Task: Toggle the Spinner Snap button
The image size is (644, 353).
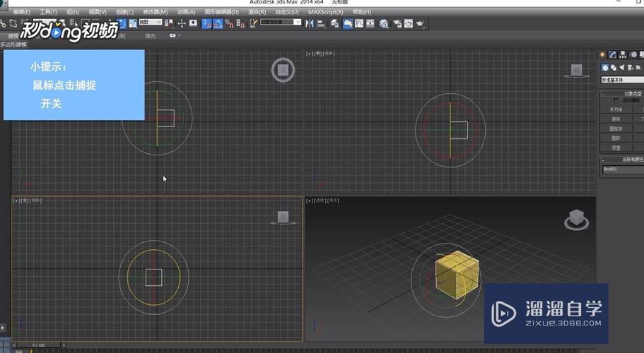Action: [240, 24]
